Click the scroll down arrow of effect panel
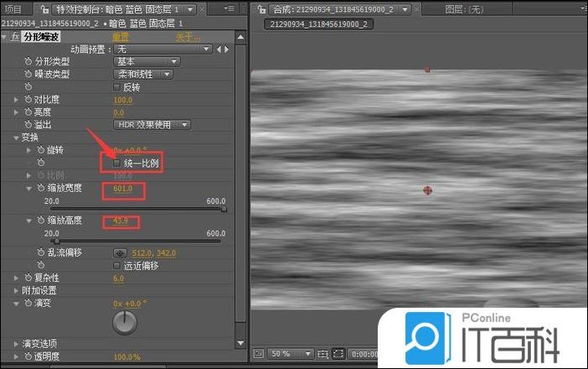588x369 pixels. [240, 343]
